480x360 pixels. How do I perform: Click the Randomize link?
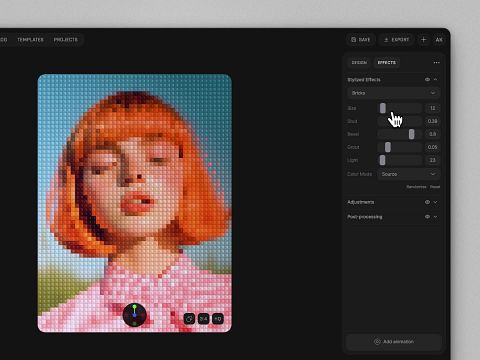tap(416, 187)
